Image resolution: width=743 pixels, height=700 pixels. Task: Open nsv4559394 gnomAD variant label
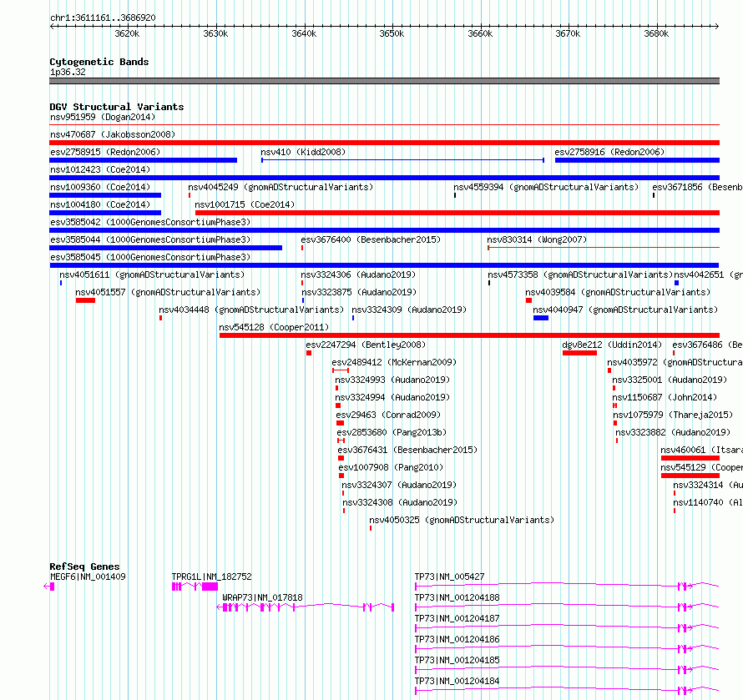pos(546,187)
